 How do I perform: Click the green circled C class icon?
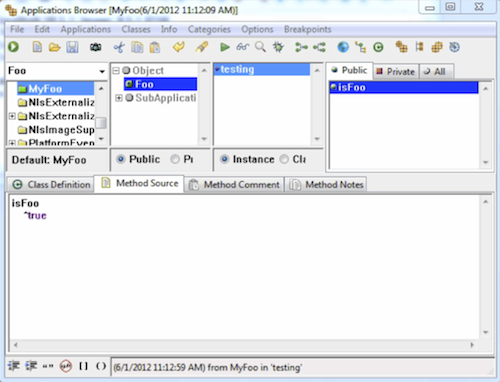pyautogui.click(x=378, y=47)
